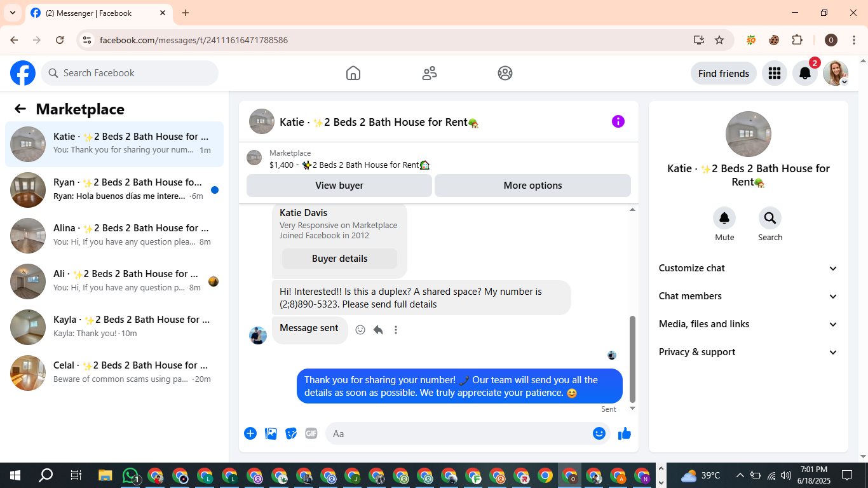Open Ryan conversation in chat list
868x488 pixels.
click(114, 190)
